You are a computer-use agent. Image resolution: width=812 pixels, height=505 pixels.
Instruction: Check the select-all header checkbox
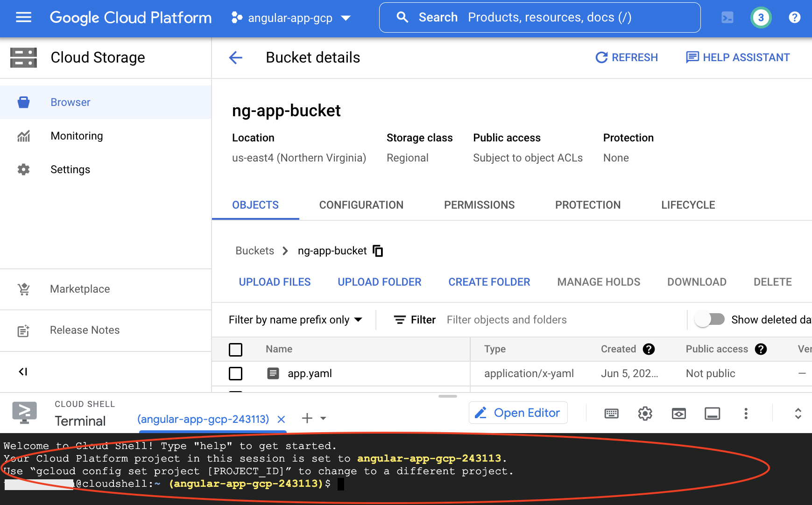point(236,349)
